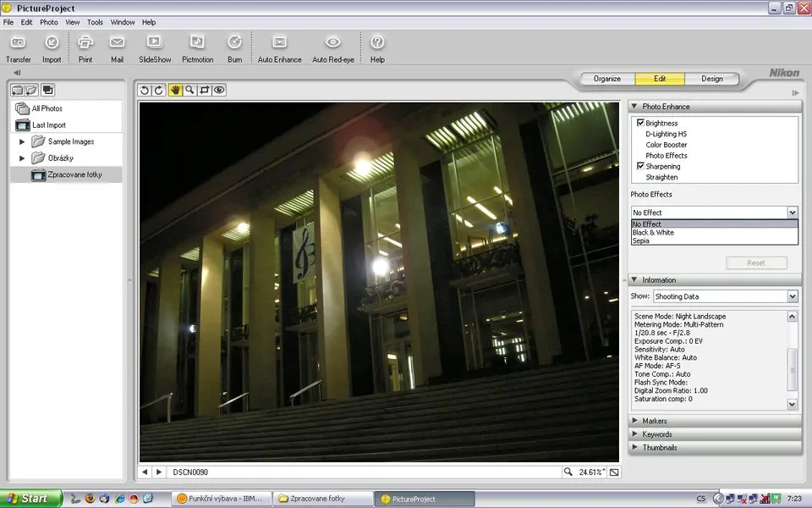Click the Auto Red-eye button
The width and height of the screenshot is (812, 508).
point(332,42)
